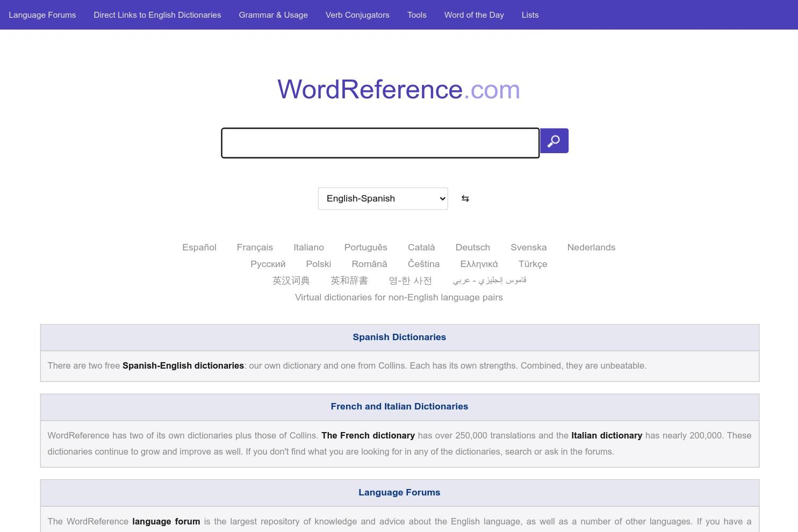Open the Verb Conjugators menu
Image resolution: width=798 pixels, height=532 pixels.
[x=357, y=15]
